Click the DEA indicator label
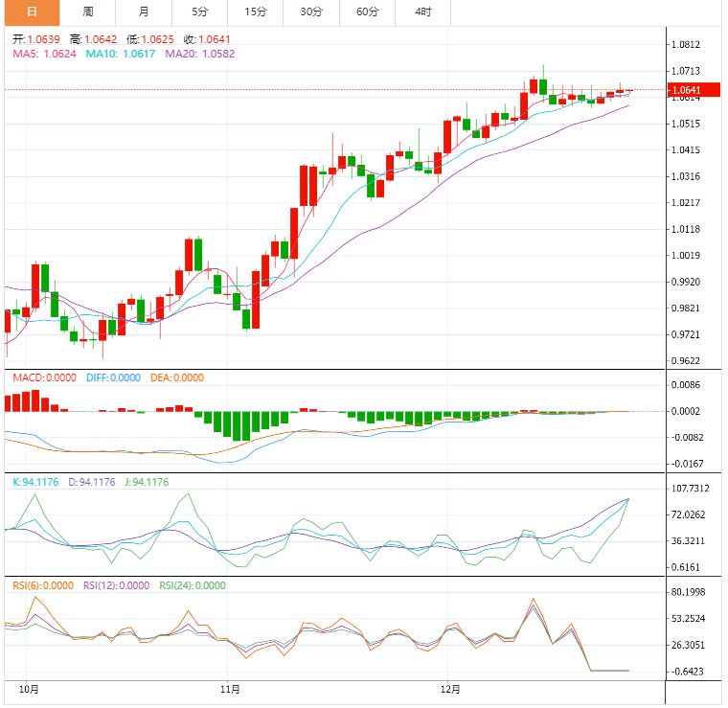 click(177, 377)
